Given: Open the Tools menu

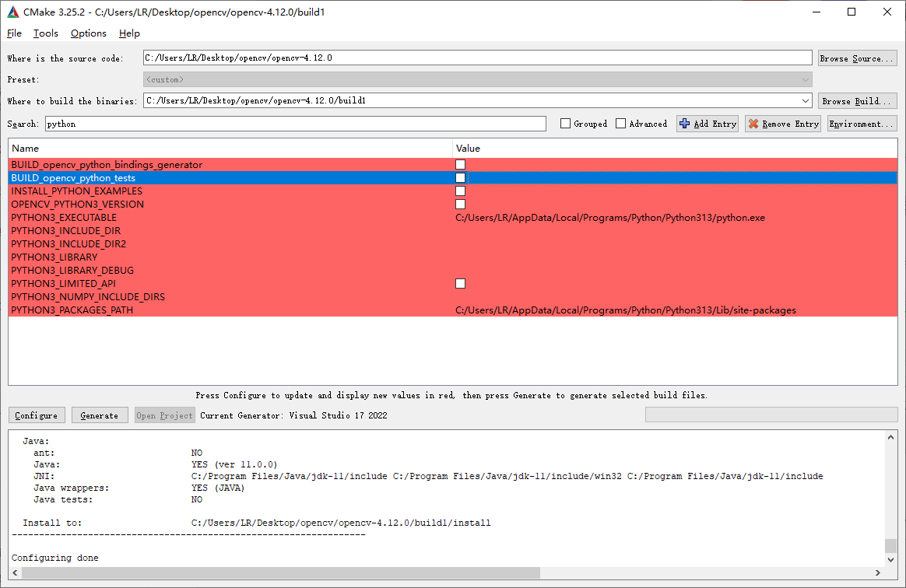Looking at the screenshot, I should tap(46, 33).
